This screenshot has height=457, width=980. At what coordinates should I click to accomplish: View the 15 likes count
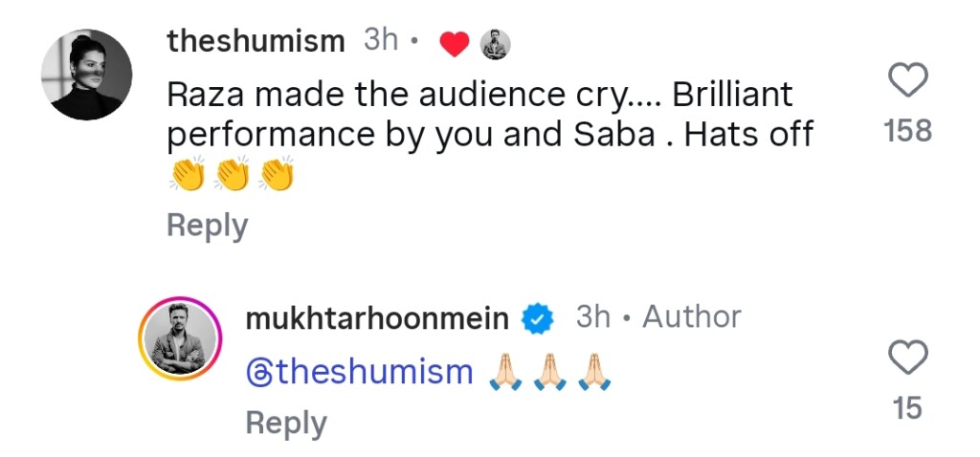click(907, 408)
